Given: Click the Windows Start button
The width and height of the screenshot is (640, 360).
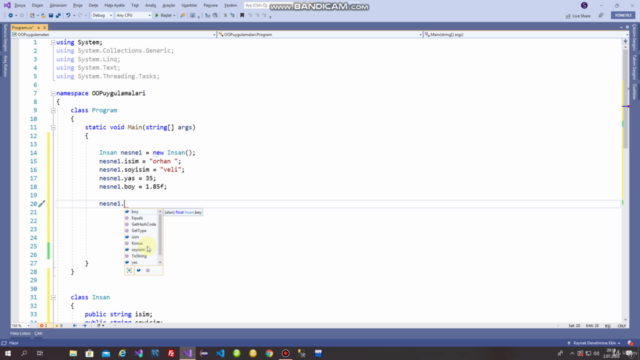Looking at the screenshot, I should click(x=8, y=353).
